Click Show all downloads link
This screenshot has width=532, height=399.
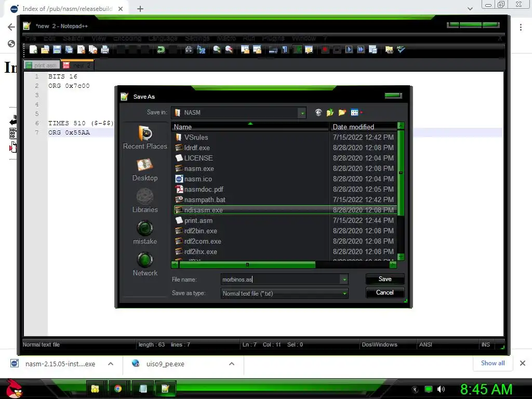pyautogui.click(x=493, y=363)
